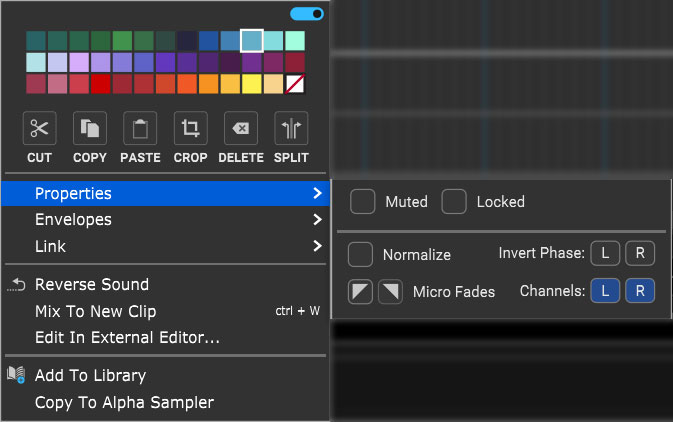
Task: Click the Delete icon
Action: pyautogui.click(x=241, y=128)
